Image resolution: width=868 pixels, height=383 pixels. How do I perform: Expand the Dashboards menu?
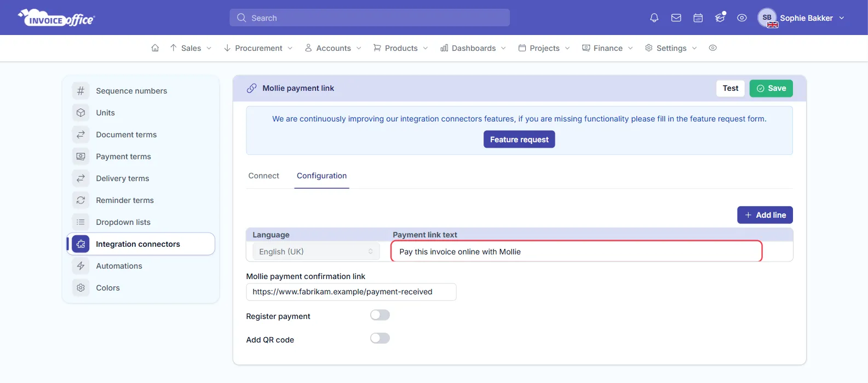[x=474, y=48]
